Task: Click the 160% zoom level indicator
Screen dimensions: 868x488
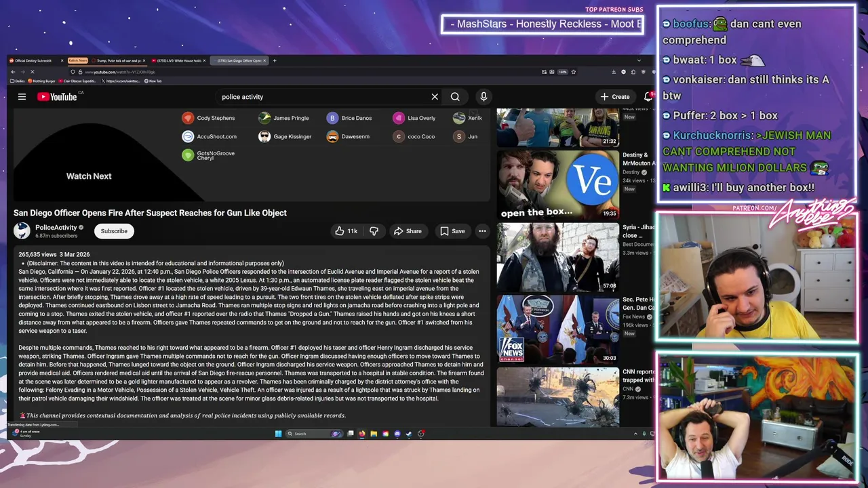Action: tap(562, 72)
